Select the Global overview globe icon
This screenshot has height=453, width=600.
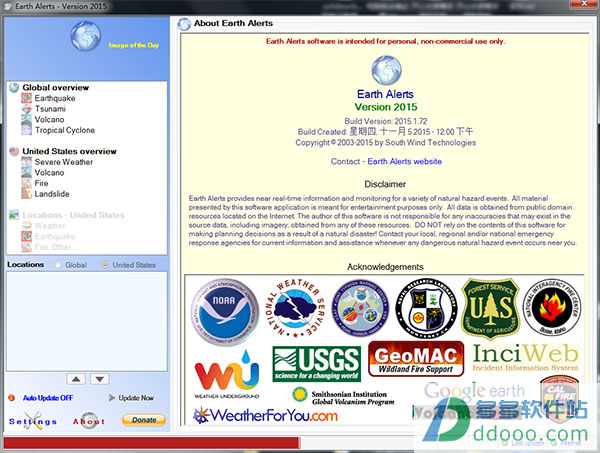(14, 88)
